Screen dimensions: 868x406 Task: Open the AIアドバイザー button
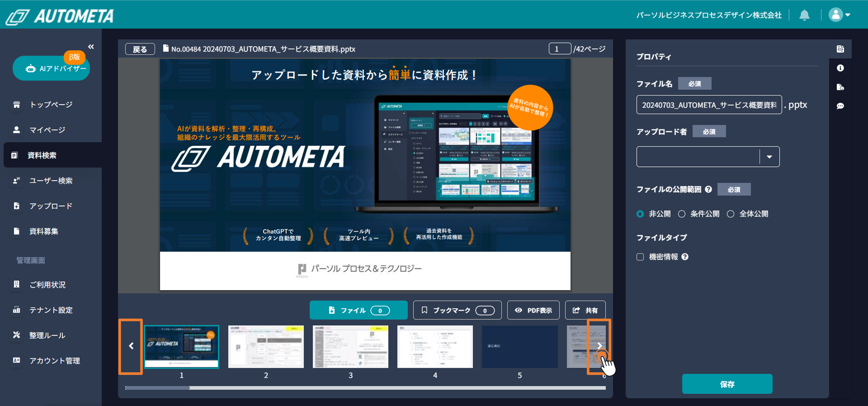click(51, 68)
